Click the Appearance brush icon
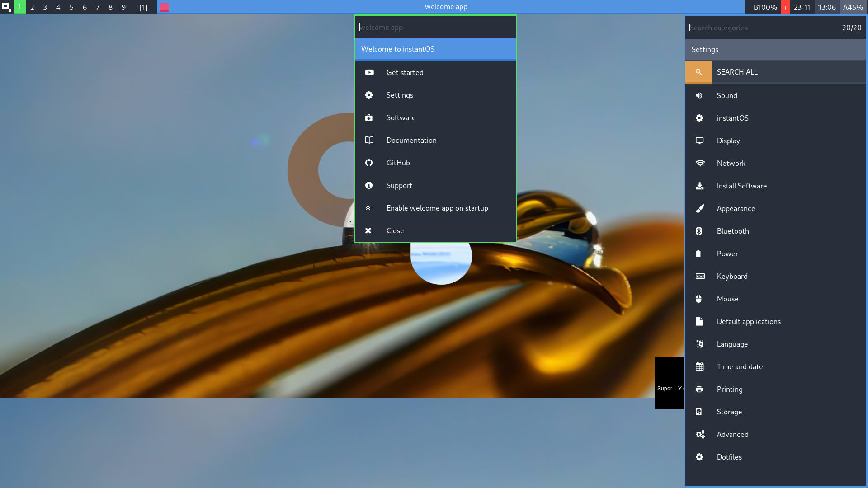 [x=700, y=208]
